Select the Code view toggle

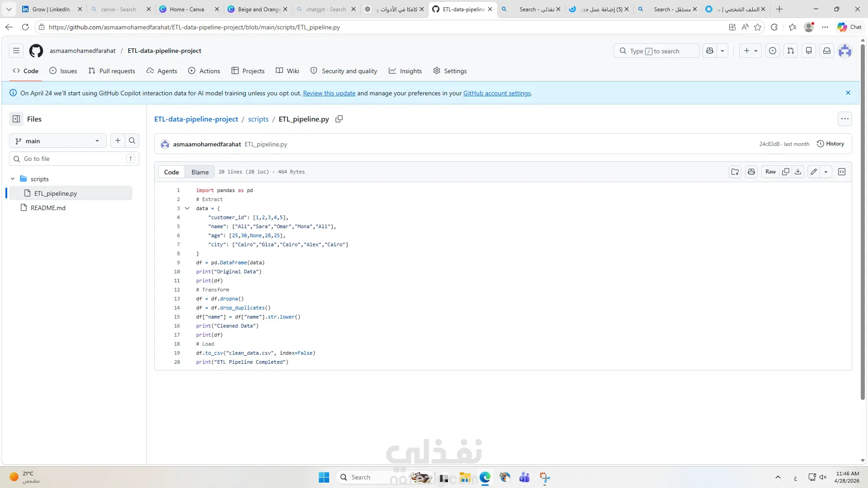pos(172,172)
